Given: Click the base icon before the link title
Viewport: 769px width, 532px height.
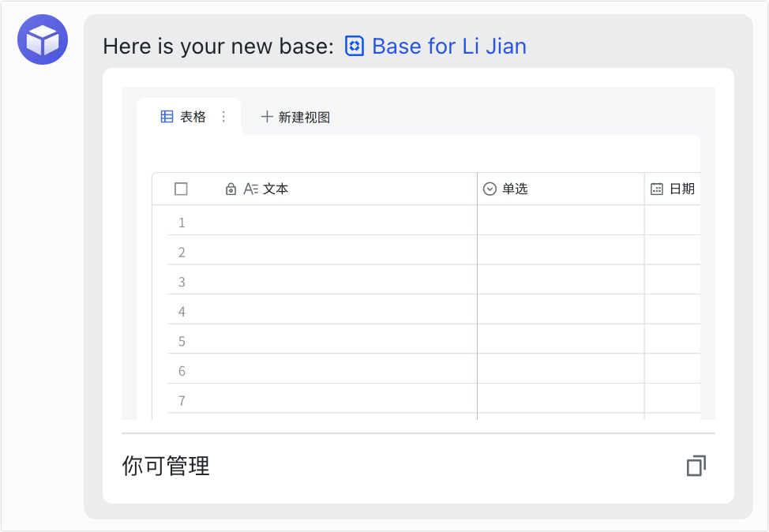Looking at the screenshot, I should click(354, 47).
